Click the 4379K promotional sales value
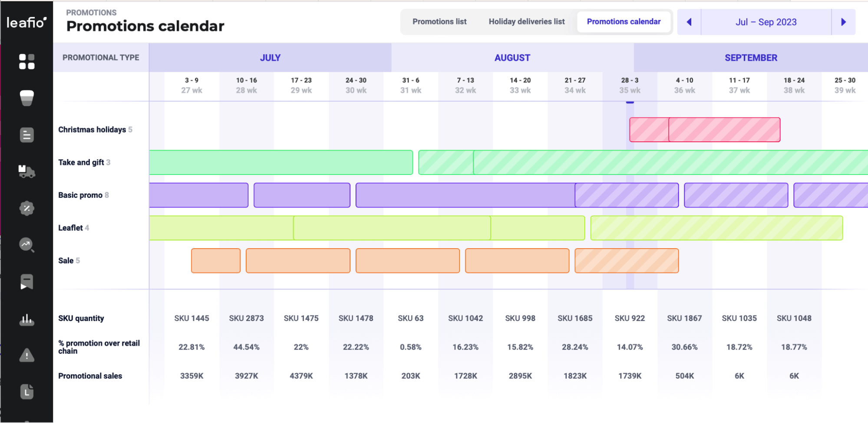The height and width of the screenshot is (423, 868). pyautogui.click(x=301, y=376)
